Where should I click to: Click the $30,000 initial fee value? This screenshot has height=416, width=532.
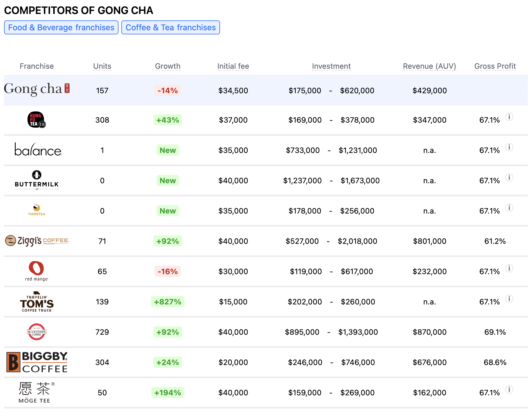(x=233, y=272)
